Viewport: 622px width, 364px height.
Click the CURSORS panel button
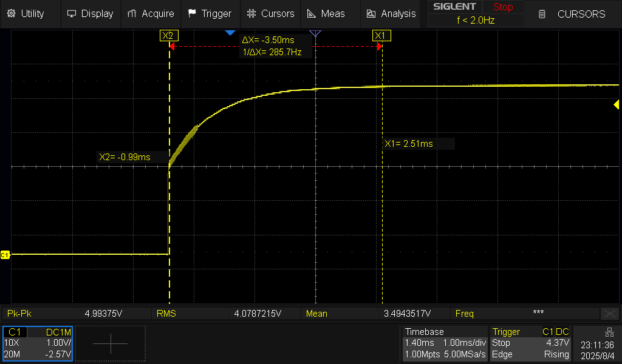coord(573,13)
